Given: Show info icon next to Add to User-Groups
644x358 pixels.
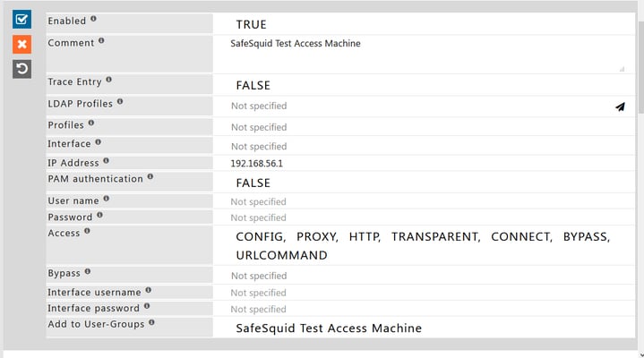Looking at the screenshot, I should pyautogui.click(x=151, y=322).
